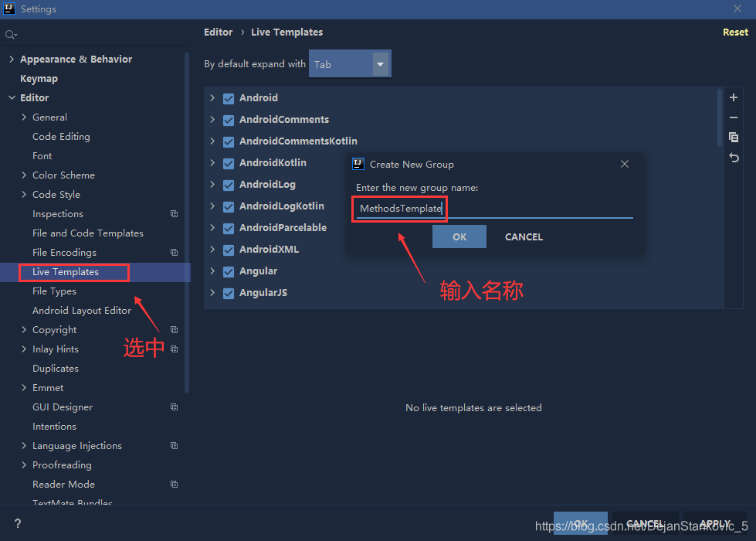This screenshot has width=756, height=541.
Task: Click Editor in the breadcrumb
Action: click(x=218, y=32)
